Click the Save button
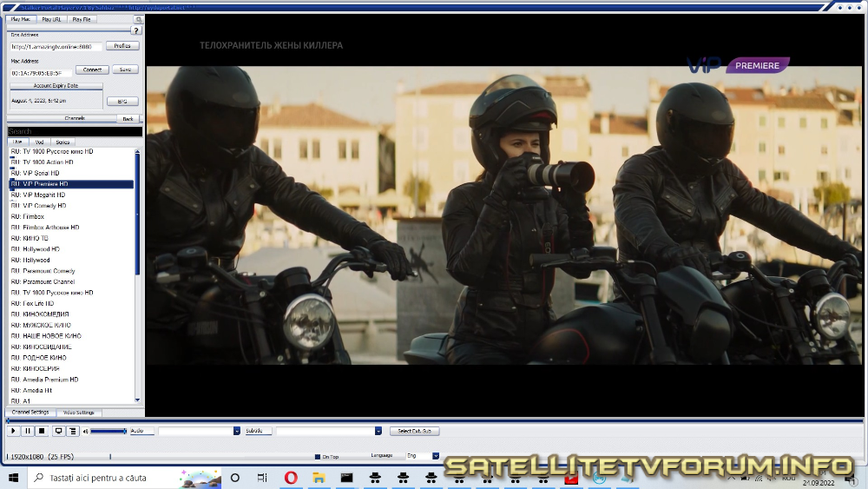Image resolution: width=868 pixels, height=489 pixels. [126, 69]
